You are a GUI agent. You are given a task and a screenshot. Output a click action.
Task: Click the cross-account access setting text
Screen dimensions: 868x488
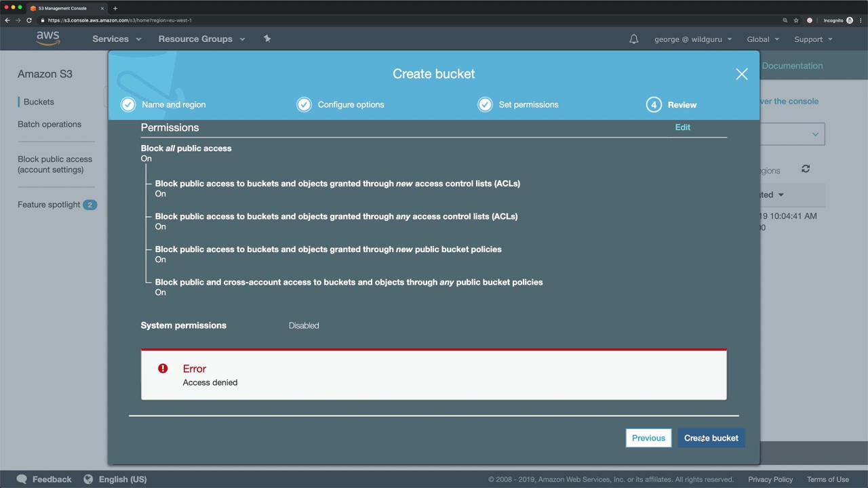coord(349,282)
